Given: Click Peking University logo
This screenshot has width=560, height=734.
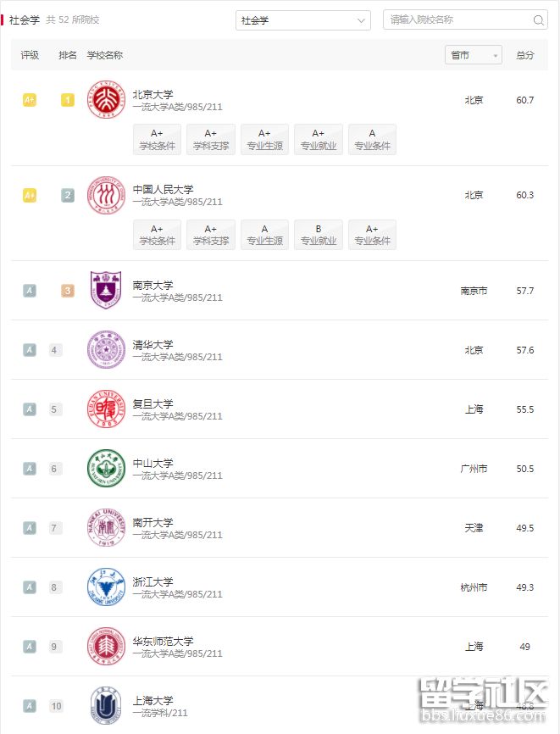Looking at the screenshot, I should point(106,100).
